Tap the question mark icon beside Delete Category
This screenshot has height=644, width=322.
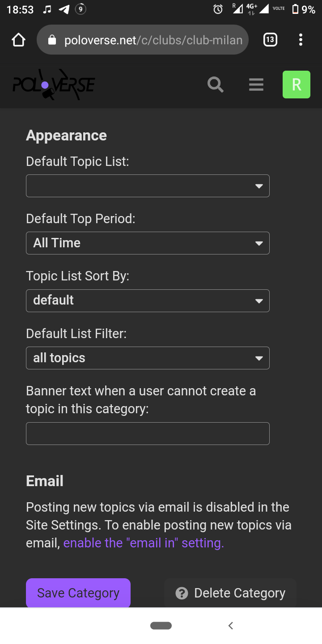pyautogui.click(x=182, y=593)
